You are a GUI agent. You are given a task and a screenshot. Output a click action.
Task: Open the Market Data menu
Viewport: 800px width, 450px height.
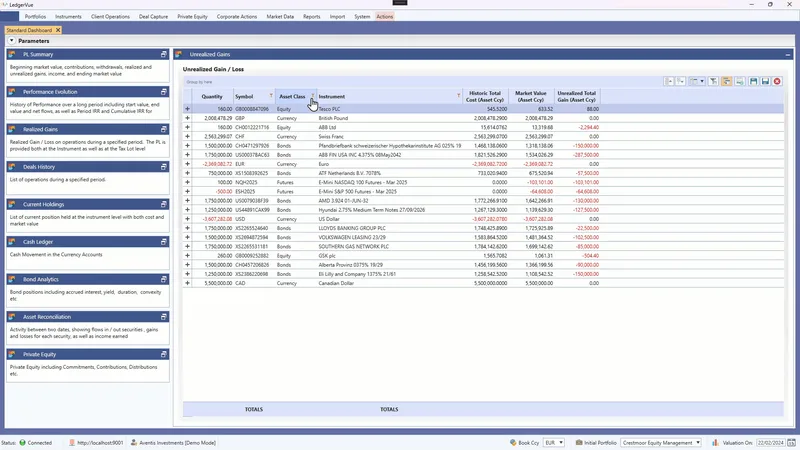pos(280,16)
